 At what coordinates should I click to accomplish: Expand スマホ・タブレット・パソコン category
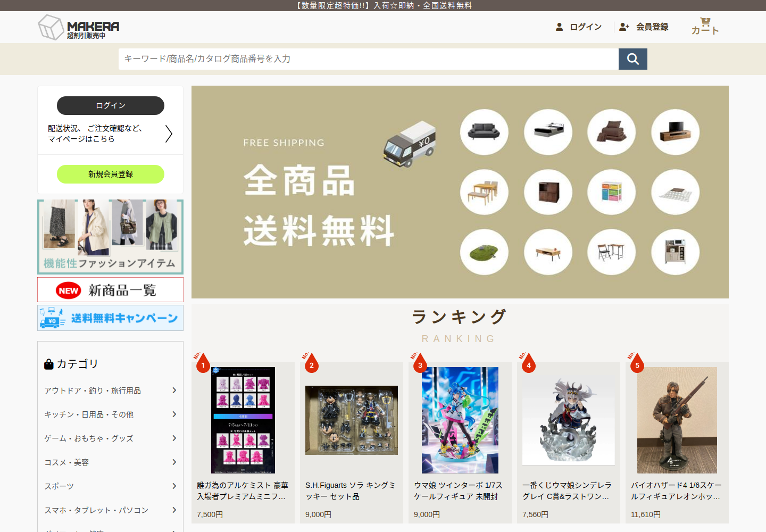111,510
